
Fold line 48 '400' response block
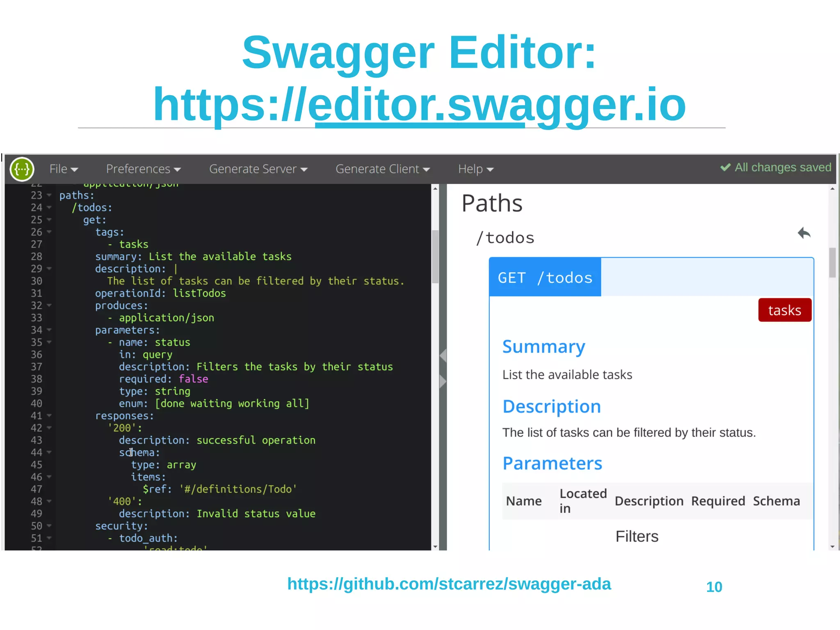pyautogui.click(x=49, y=501)
